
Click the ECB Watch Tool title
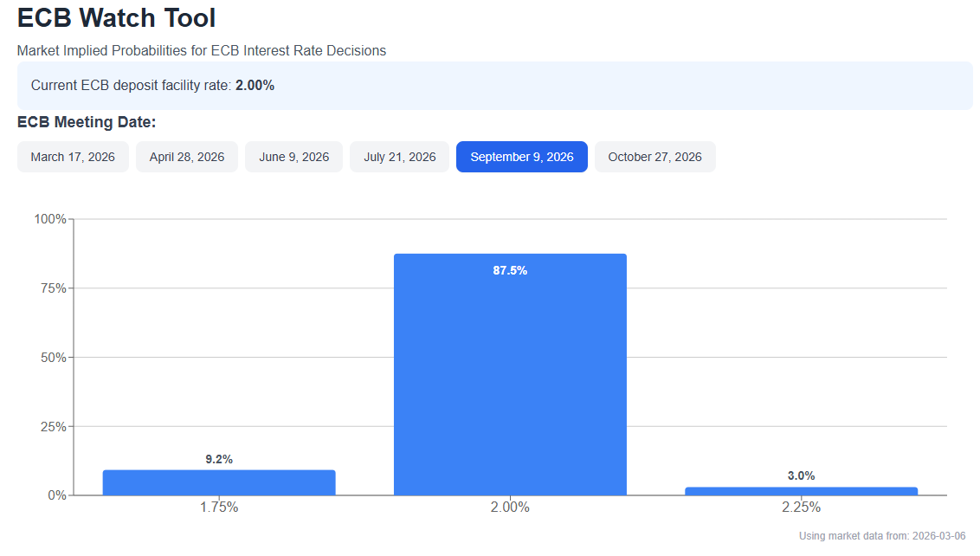pos(116,18)
